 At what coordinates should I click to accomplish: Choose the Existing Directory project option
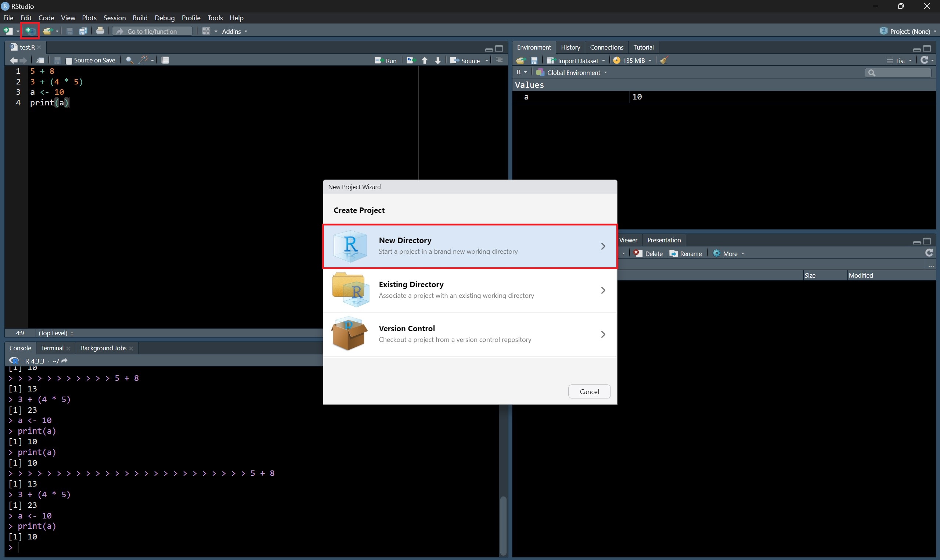469,290
